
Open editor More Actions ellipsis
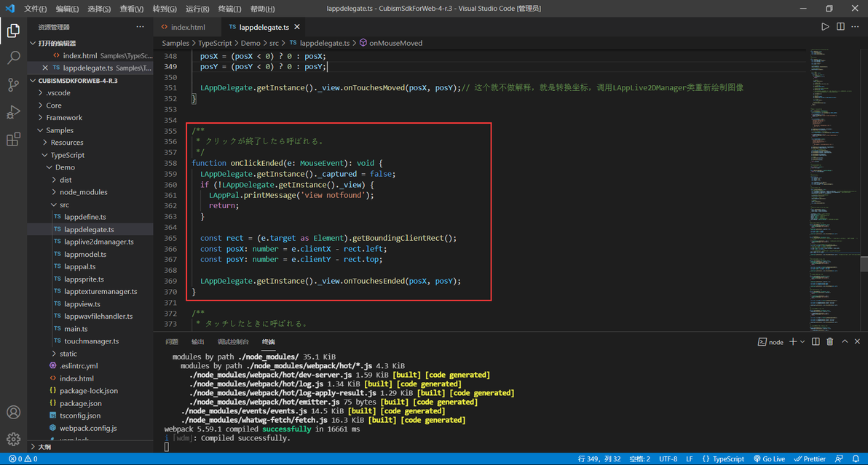click(856, 26)
